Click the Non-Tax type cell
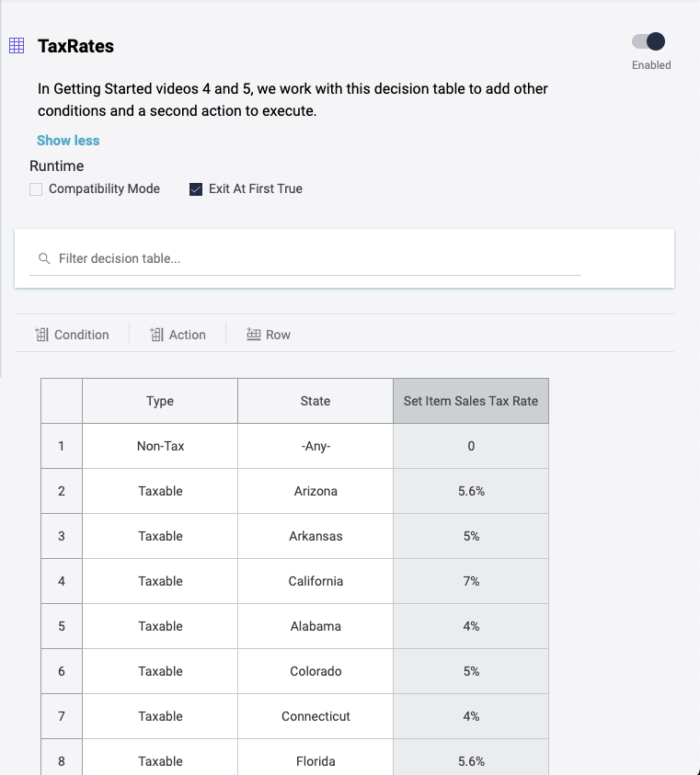This screenshot has height=775, width=700. (x=160, y=446)
